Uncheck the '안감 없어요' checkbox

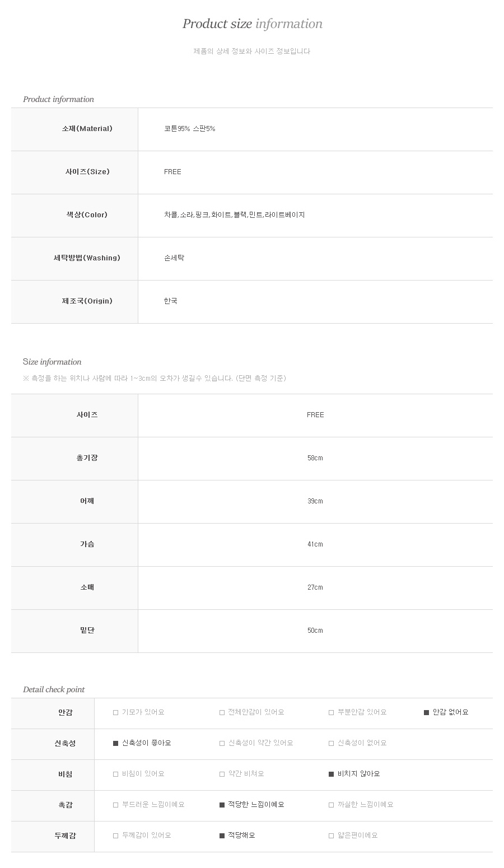click(x=427, y=713)
